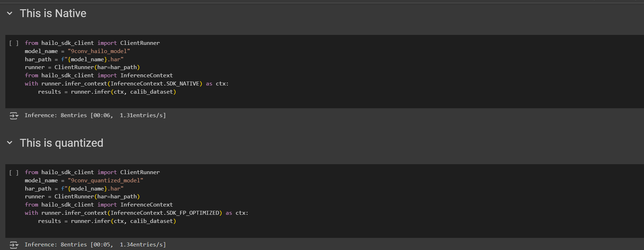Select the "This is Native" heading text
The height and width of the screenshot is (250, 644).
(x=53, y=14)
